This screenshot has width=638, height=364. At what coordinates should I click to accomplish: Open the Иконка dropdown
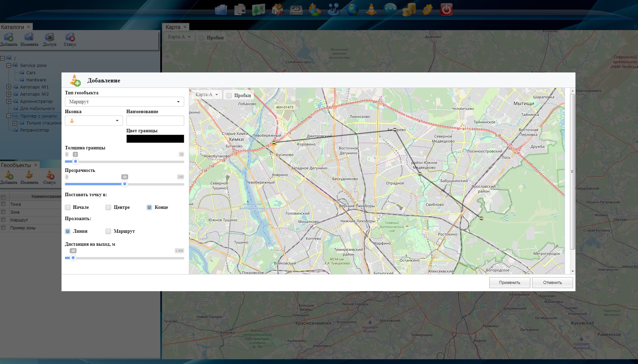click(94, 121)
